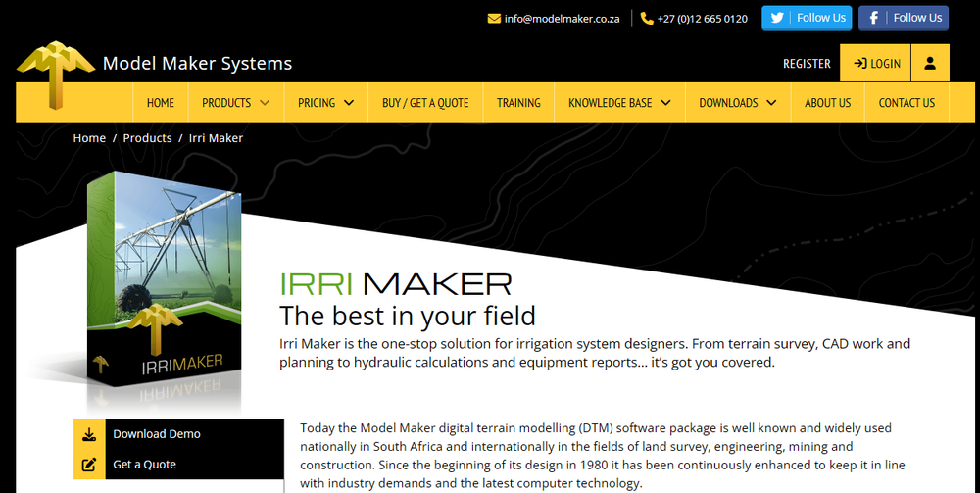The height and width of the screenshot is (493, 980).
Task: Click the phone handset icon
Action: pos(647,18)
